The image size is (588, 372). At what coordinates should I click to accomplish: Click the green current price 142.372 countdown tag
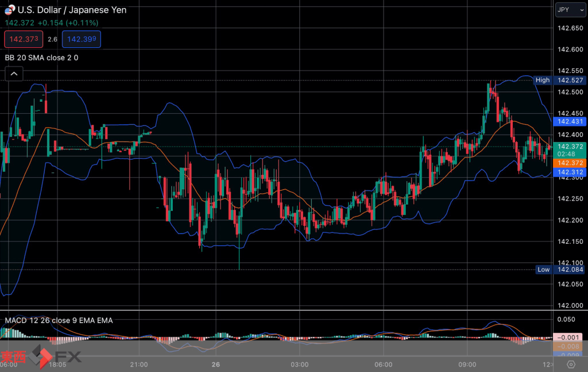click(569, 150)
